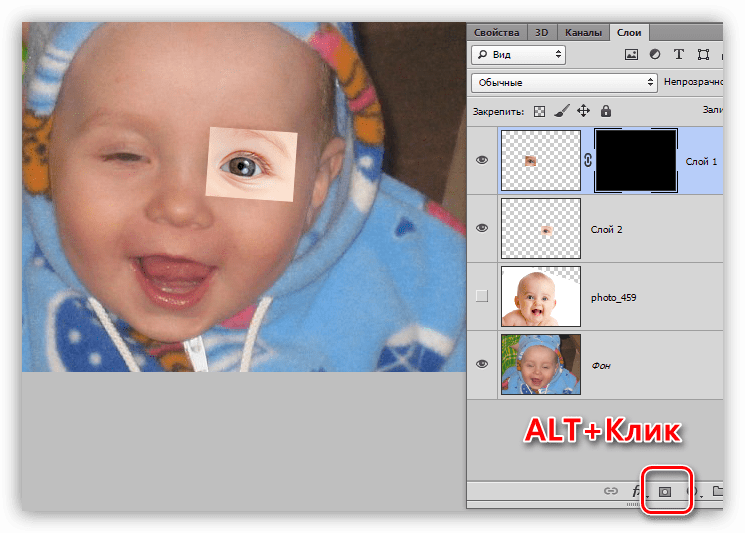Image resolution: width=745 pixels, height=533 pixels.
Task: Click the Слой 2 layer name
Action: click(x=606, y=229)
